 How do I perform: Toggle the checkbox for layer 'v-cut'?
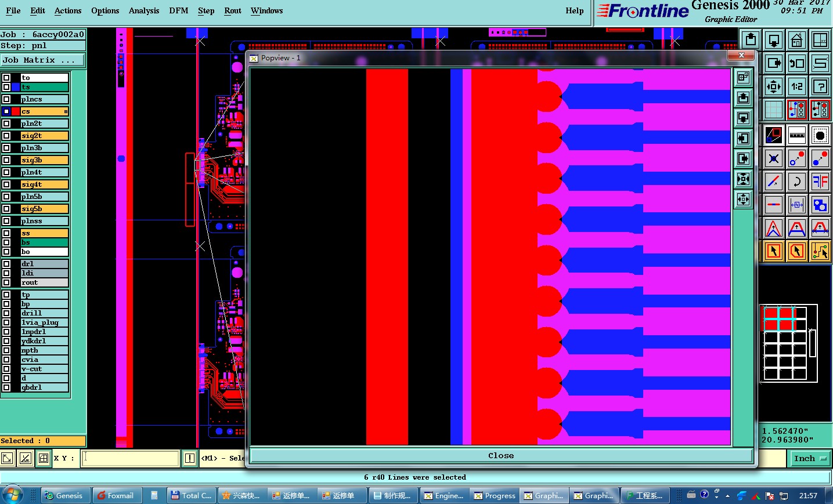coord(6,369)
